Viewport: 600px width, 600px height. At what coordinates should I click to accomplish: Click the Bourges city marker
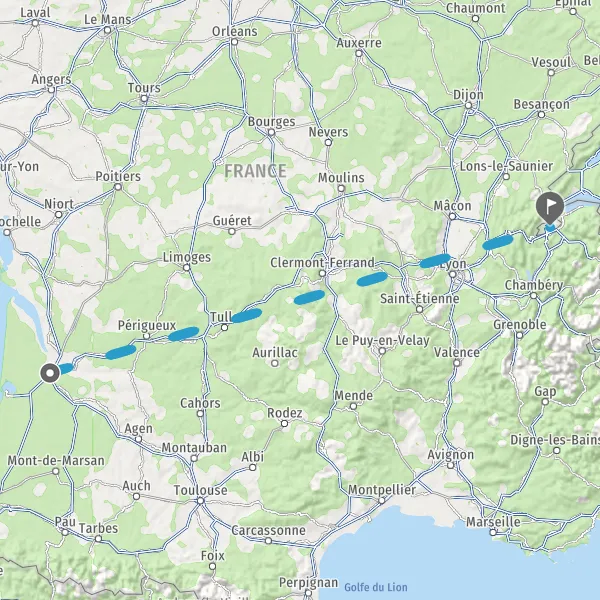(271, 132)
